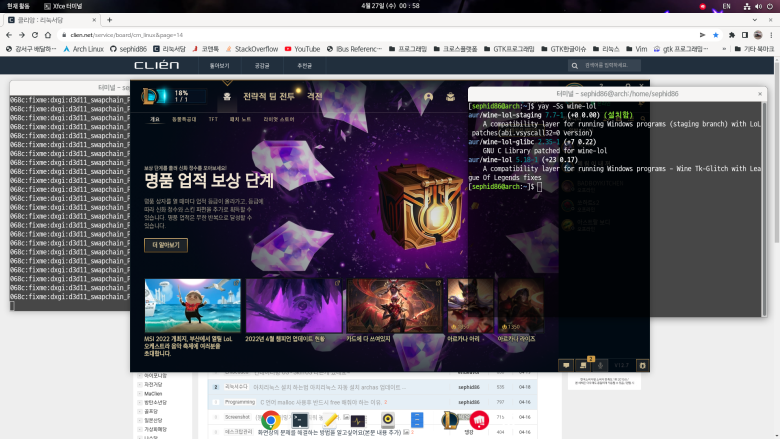Go back in Chrome

tap(9, 35)
